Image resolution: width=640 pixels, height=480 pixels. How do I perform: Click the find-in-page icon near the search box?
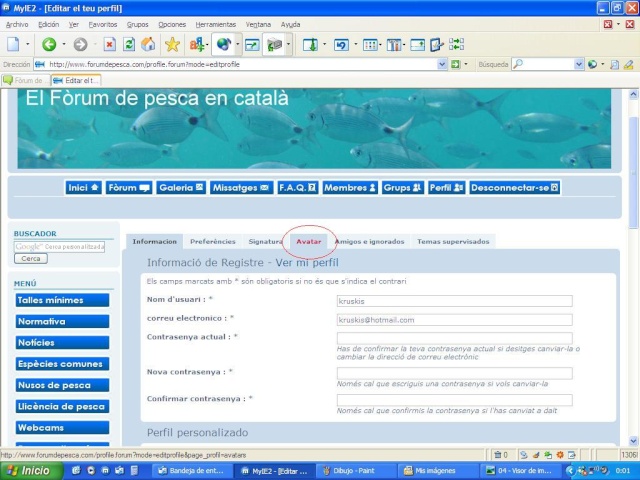[x=614, y=64]
